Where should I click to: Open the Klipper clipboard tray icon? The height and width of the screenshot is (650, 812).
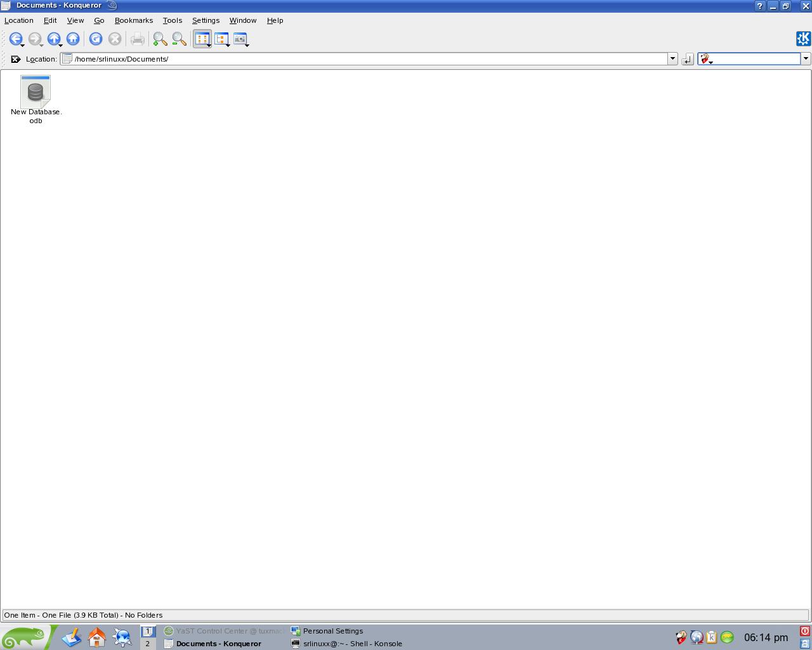(x=712, y=637)
